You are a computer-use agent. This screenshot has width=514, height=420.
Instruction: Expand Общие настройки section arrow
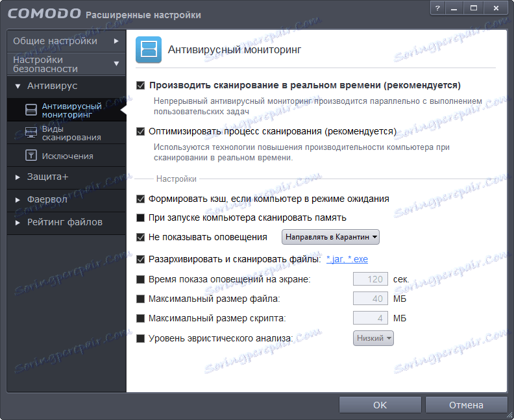coord(116,41)
